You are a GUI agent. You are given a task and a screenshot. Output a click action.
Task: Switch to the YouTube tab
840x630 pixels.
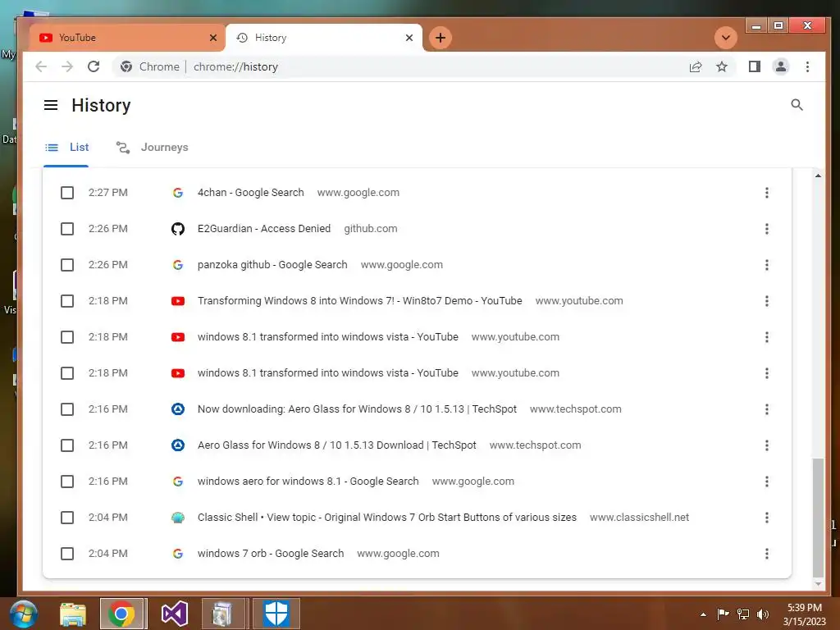click(x=126, y=38)
